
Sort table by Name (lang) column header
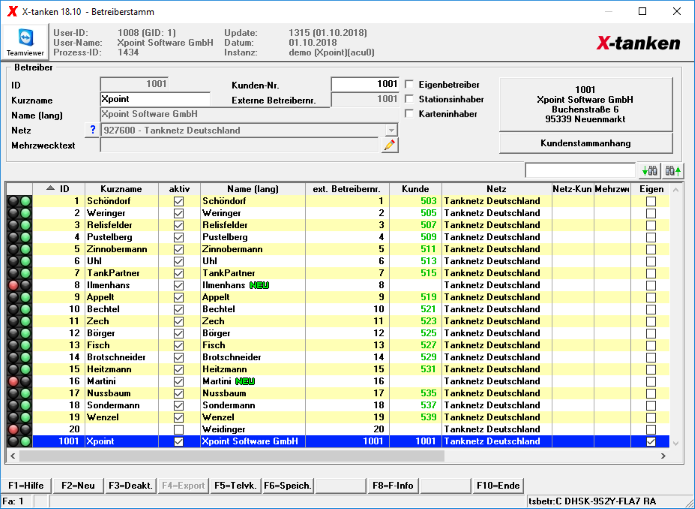tap(253, 189)
